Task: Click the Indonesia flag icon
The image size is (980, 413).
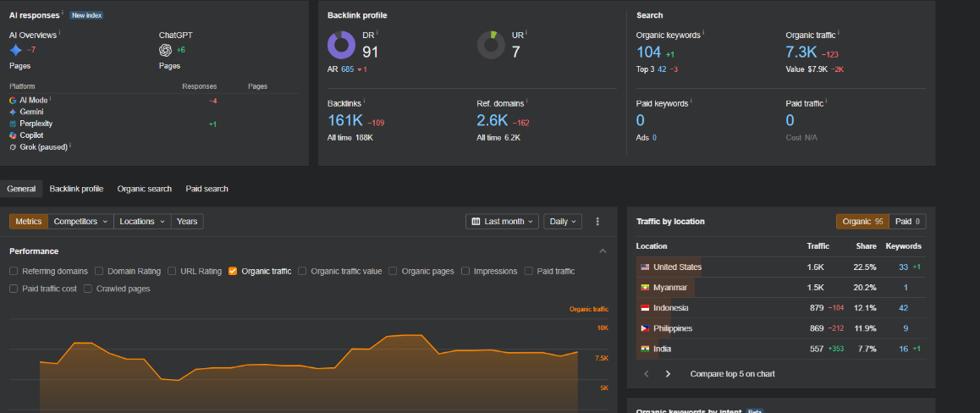Action: pyautogui.click(x=645, y=308)
